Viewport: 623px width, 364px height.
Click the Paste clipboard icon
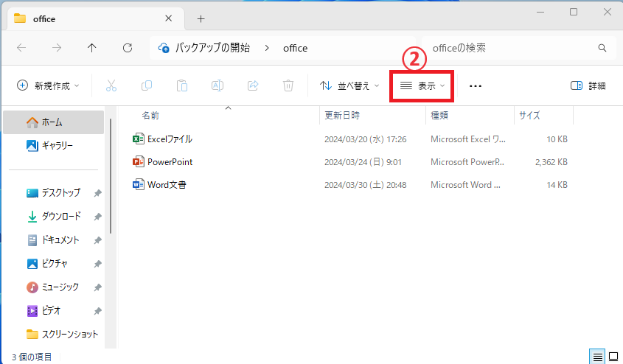[182, 85]
